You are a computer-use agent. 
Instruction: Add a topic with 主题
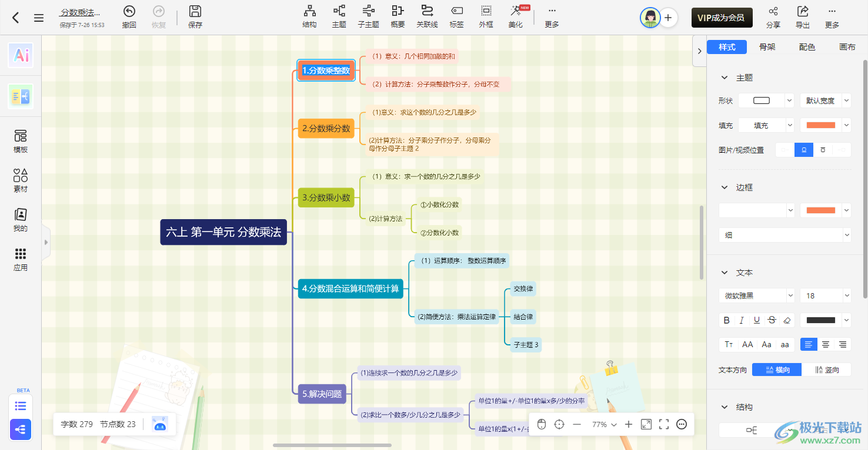[339, 17]
